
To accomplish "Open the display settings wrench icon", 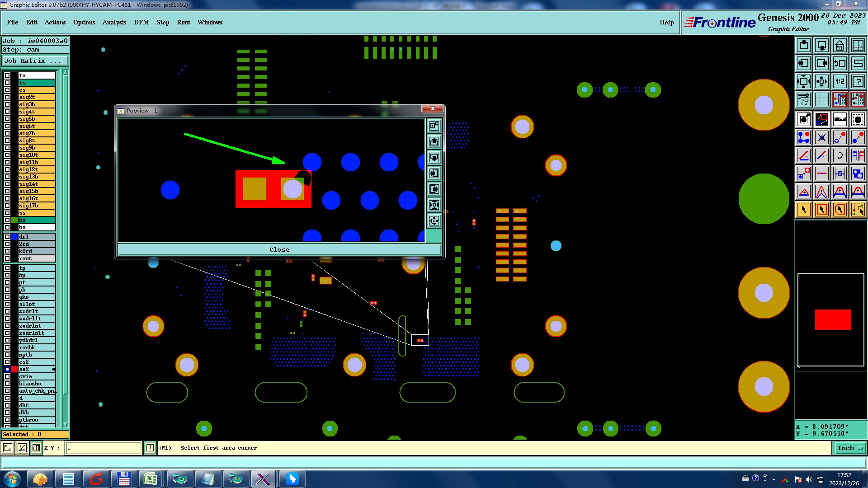I will tap(804, 99).
